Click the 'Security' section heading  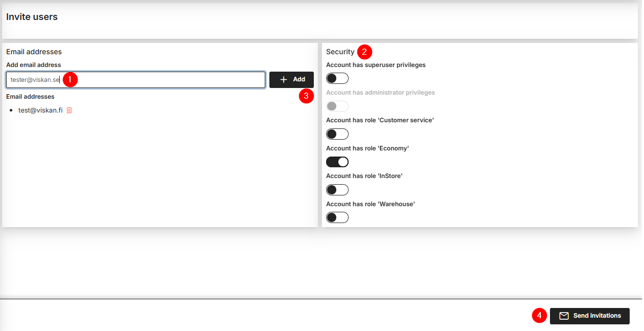(x=340, y=52)
